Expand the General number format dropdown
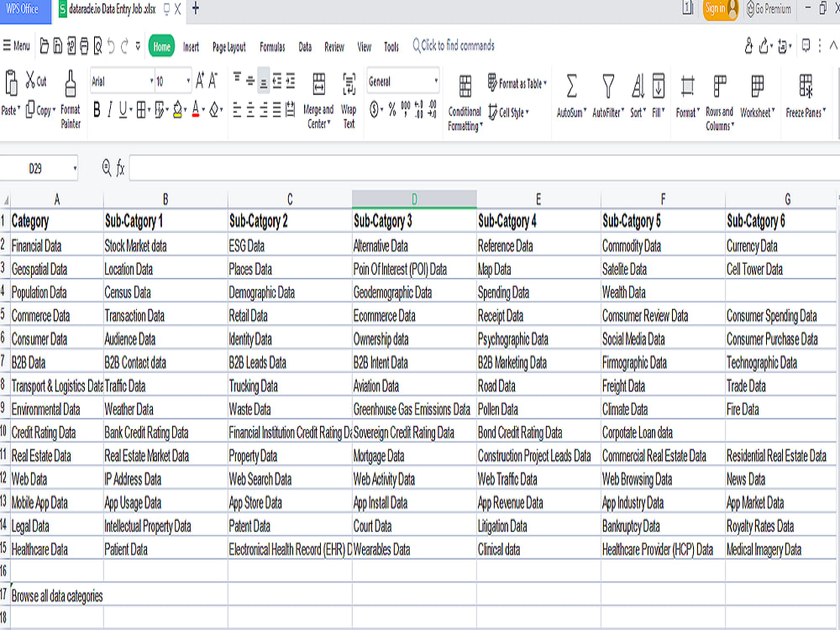840x630 pixels. [x=436, y=81]
